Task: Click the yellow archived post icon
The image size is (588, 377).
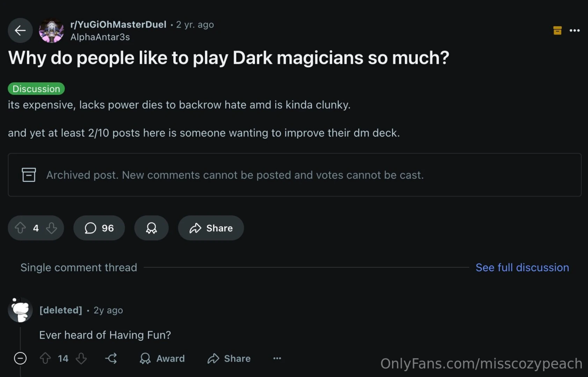Action: (557, 30)
